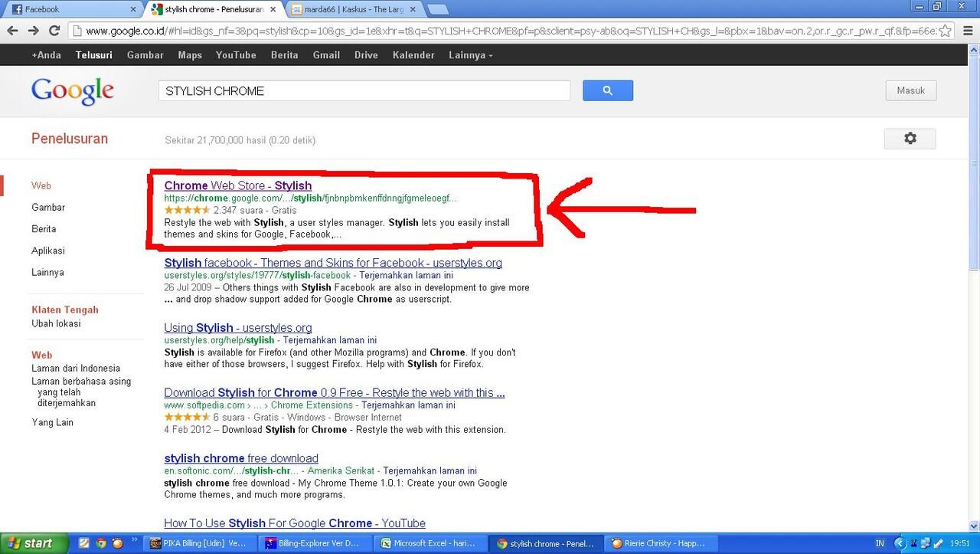Click the Masuk sign-in button

pyautogui.click(x=911, y=90)
